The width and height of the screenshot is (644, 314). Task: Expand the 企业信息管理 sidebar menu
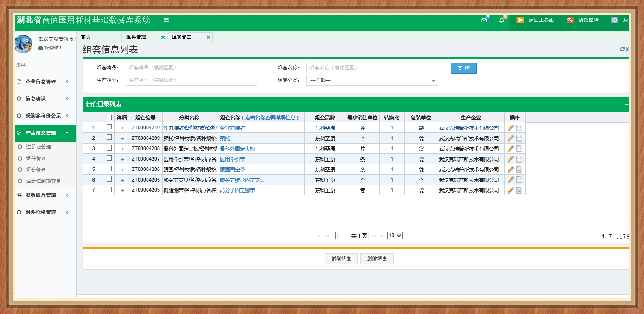coord(42,82)
